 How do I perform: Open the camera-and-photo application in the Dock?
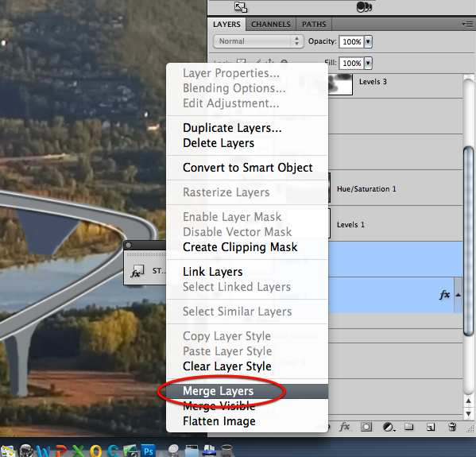[130, 451]
